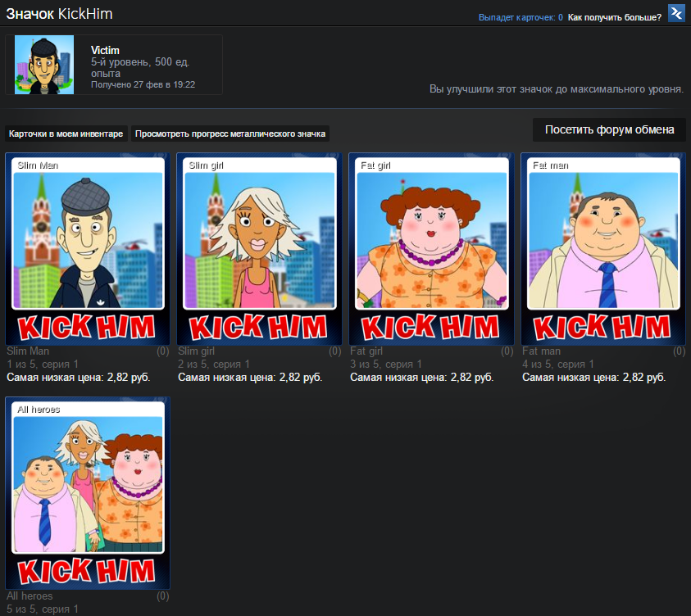The image size is (691, 616).
Task: Click lowest price text under Fat girl
Action: (x=422, y=378)
